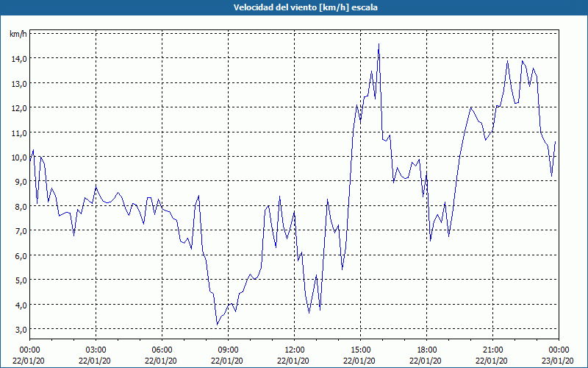The image size is (588, 368).
Task: Pick the 22/01/20 date under 21:00
Action: 492,361
